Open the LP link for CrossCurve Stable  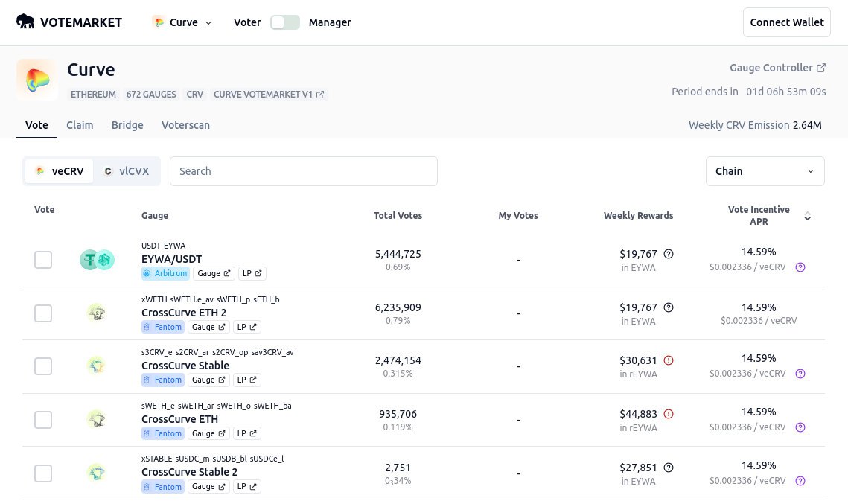coord(246,380)
